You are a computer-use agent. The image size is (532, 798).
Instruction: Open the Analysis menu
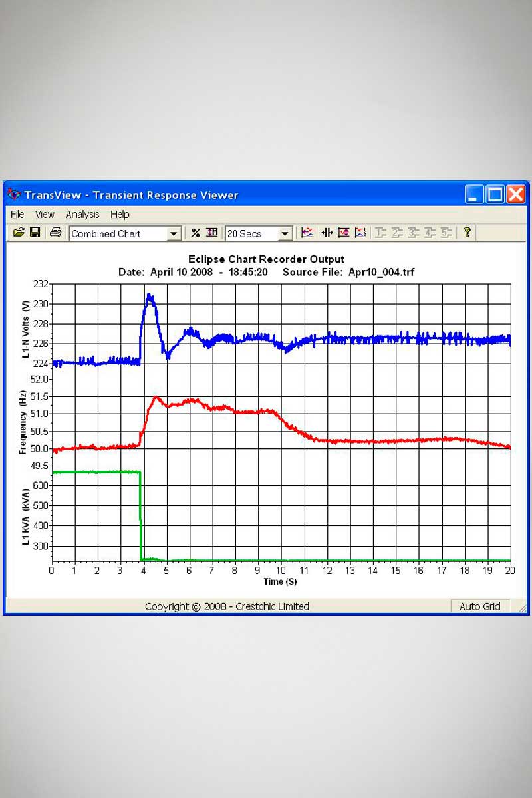82,214
